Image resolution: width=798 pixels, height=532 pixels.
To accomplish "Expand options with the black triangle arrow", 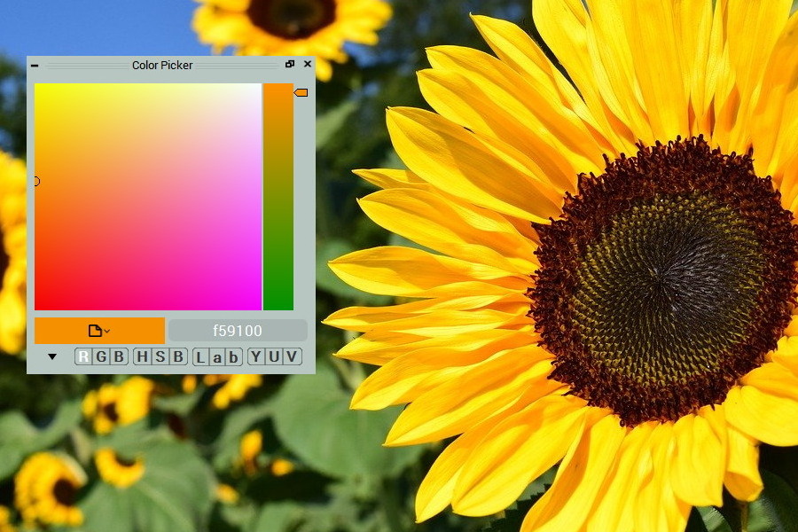I will click(52, 356).
